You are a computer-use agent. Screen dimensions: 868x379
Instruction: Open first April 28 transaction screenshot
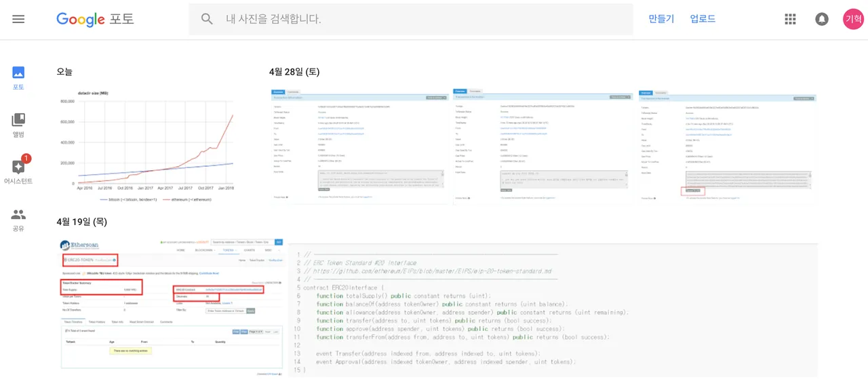360,146
